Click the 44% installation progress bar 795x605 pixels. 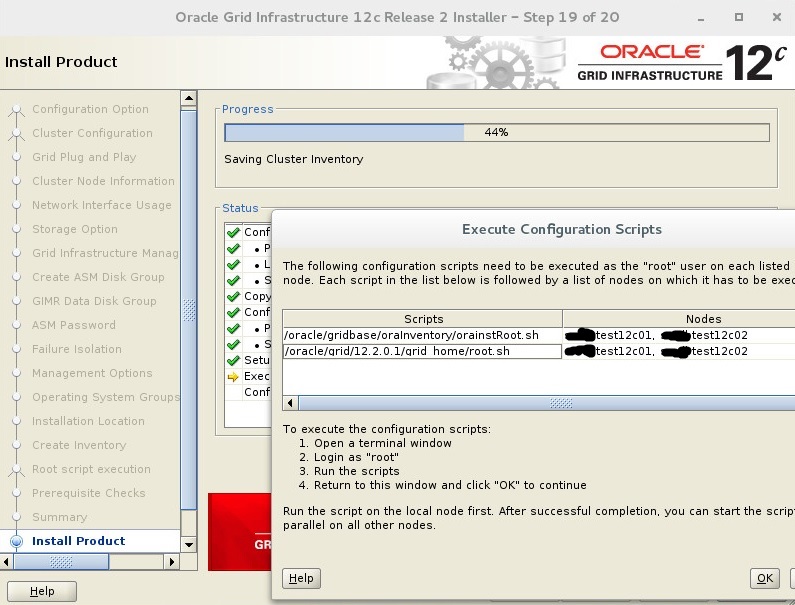[497, 132]
